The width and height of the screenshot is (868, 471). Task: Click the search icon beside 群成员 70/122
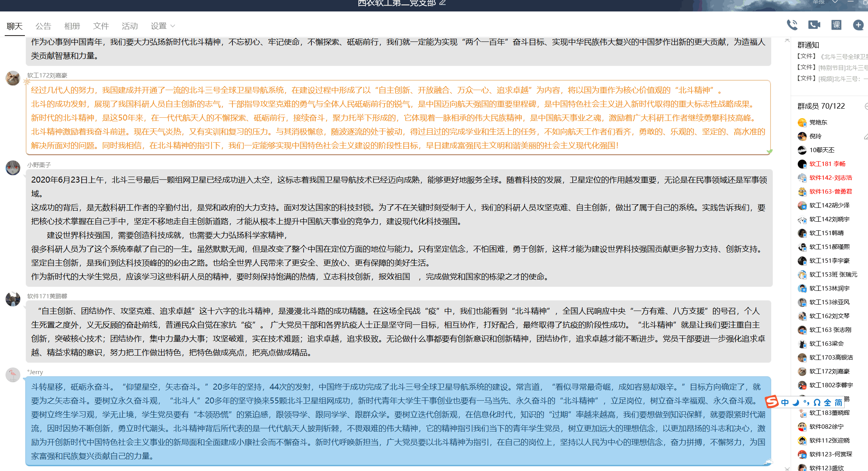[866, 106]
